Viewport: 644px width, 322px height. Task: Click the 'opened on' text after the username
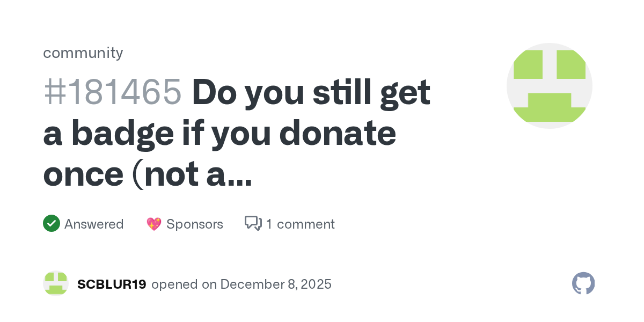(175, 284)
